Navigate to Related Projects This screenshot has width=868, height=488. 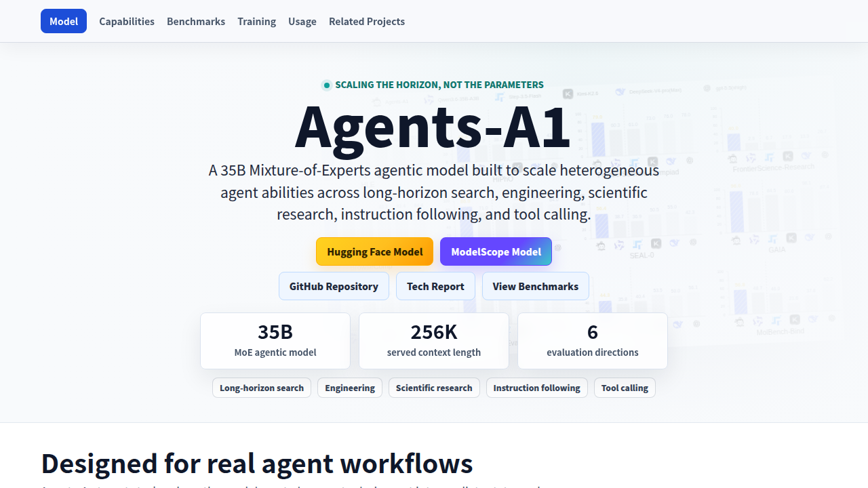[x=367, y=21]
